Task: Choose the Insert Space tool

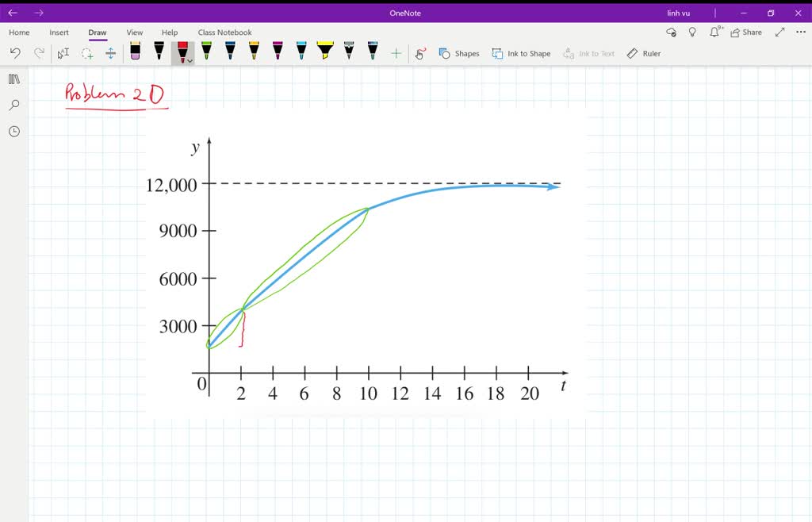Action: coord(110,53)
